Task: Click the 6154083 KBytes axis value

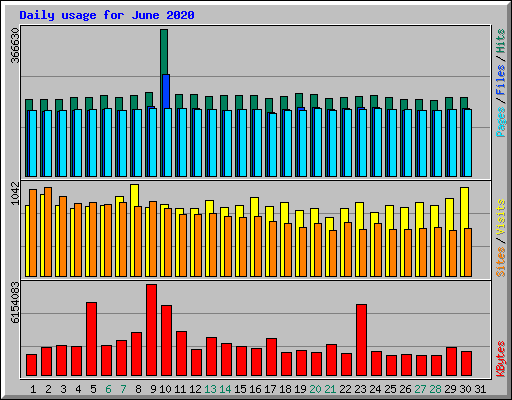Action: (x=15, y=302)
